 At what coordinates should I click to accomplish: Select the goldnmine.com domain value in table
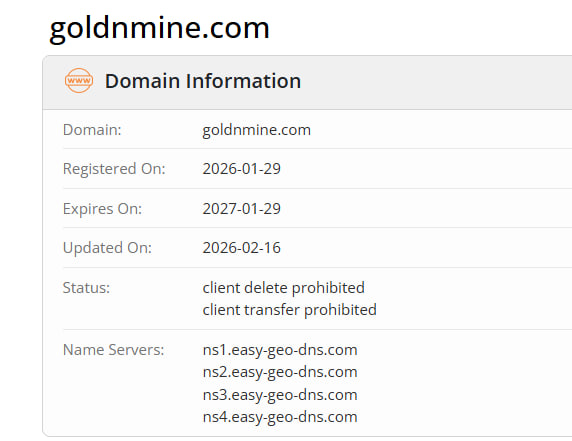[256, 130]
